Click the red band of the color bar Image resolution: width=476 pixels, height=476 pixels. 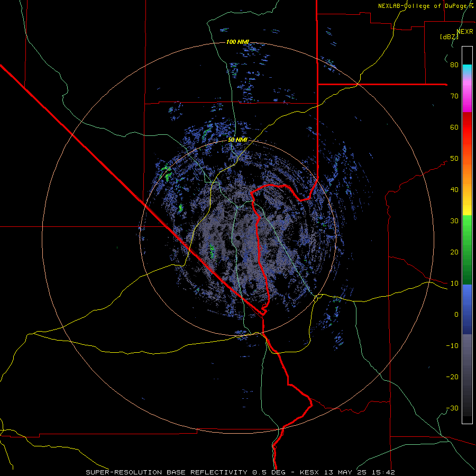pyautogui.click(x=467, y=127)
